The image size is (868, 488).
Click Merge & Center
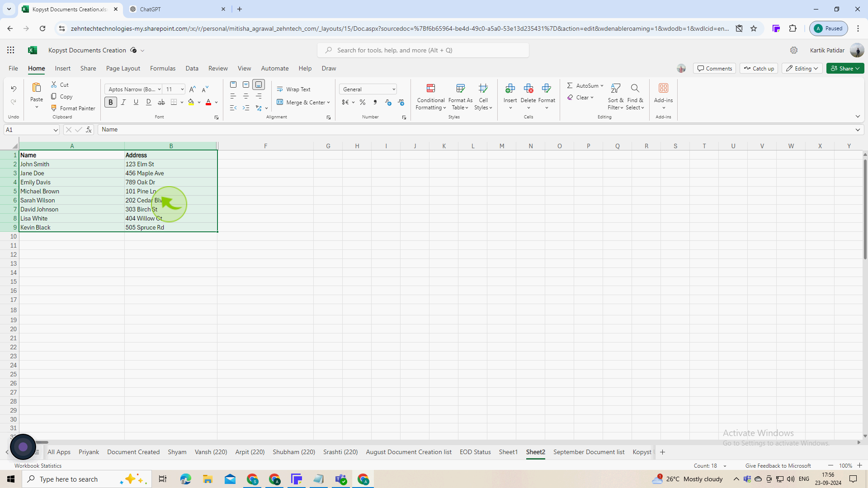click(303, 103)
